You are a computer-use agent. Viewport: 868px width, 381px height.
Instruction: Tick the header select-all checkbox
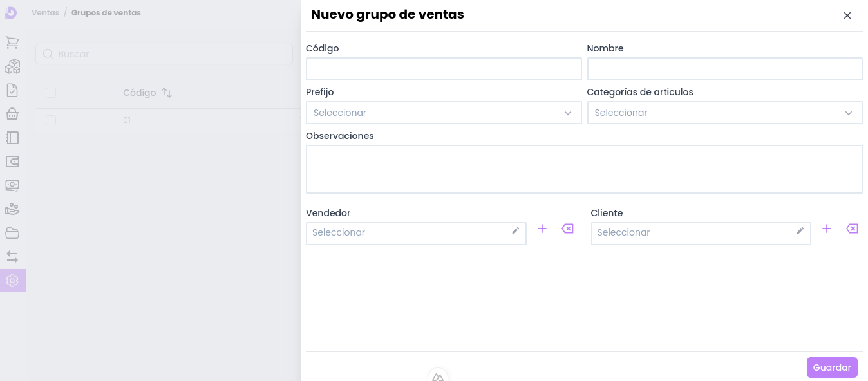[51, 93]
